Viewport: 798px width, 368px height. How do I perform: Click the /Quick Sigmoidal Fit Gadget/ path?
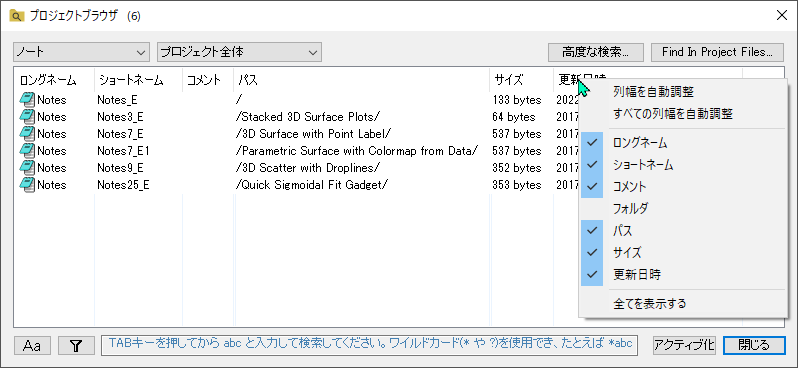point(312,185)
